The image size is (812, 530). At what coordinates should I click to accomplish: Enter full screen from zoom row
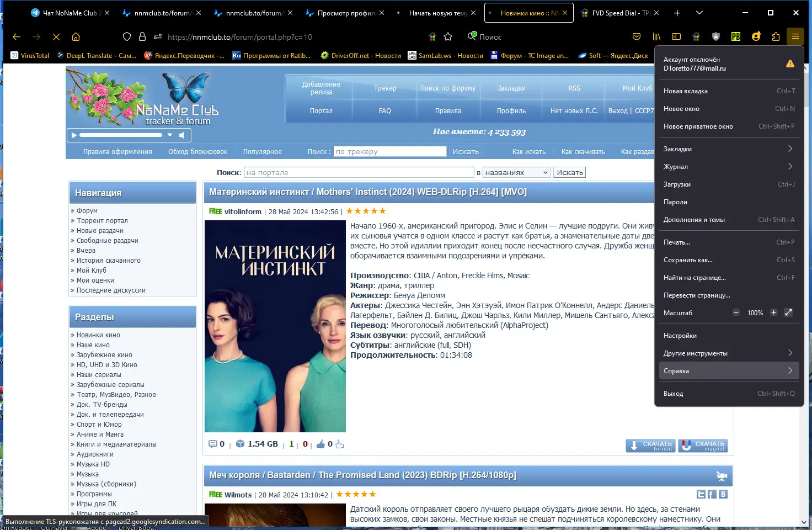click(789, 312)
